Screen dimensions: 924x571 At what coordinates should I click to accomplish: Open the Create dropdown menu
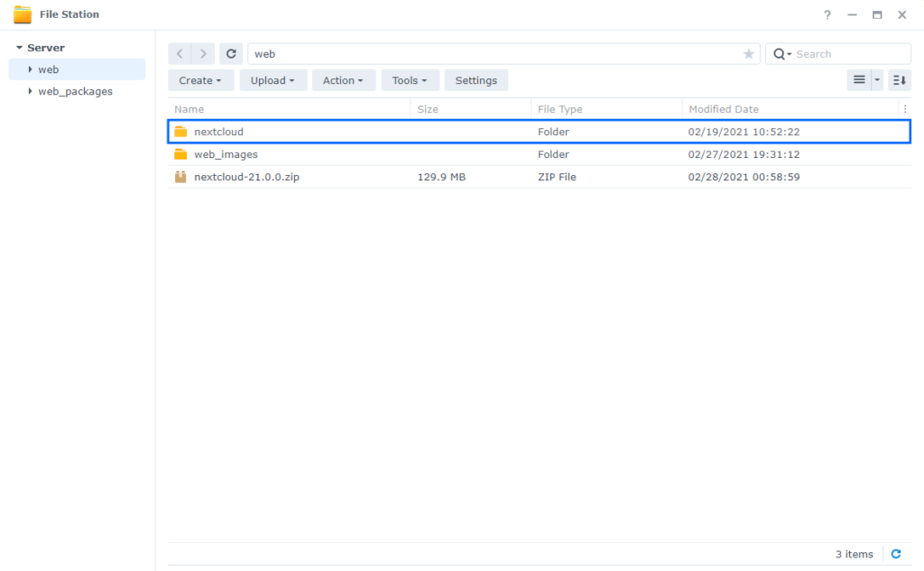200,79
